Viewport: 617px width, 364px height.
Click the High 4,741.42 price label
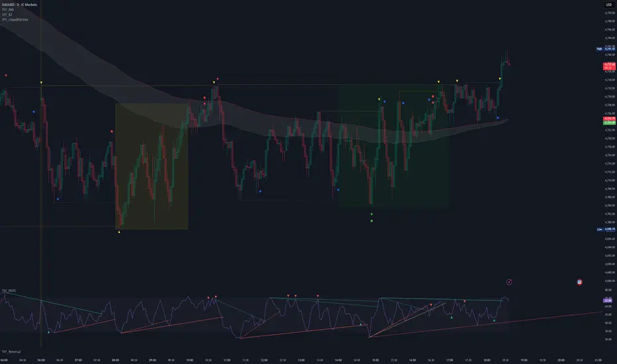click(x=606, y=49)
